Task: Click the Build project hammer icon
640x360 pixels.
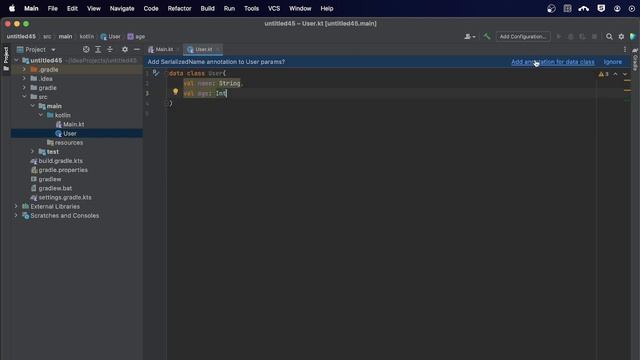Action: point(487,37)
